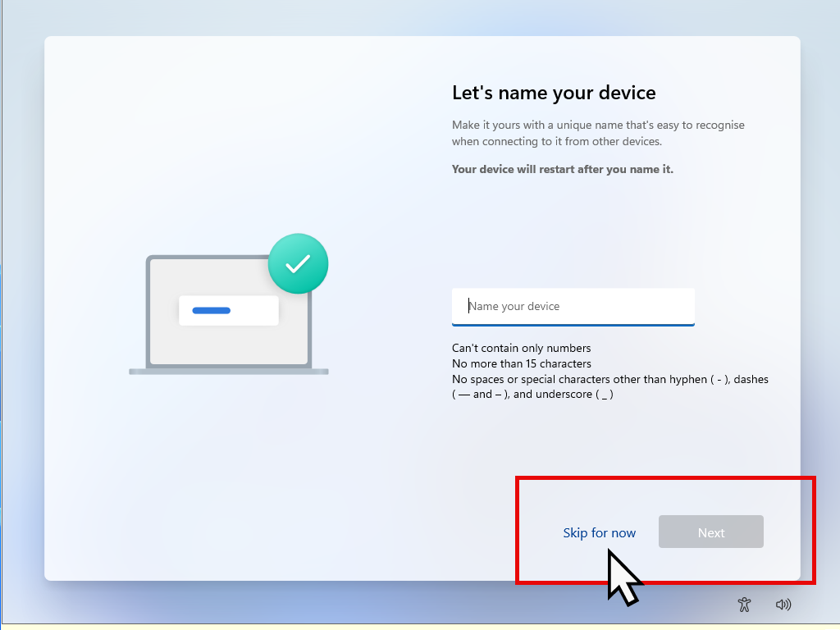Click the laptop's grey base strip
Image resolution: width=840 pixels, height=630 pixels.
(229, 372)
